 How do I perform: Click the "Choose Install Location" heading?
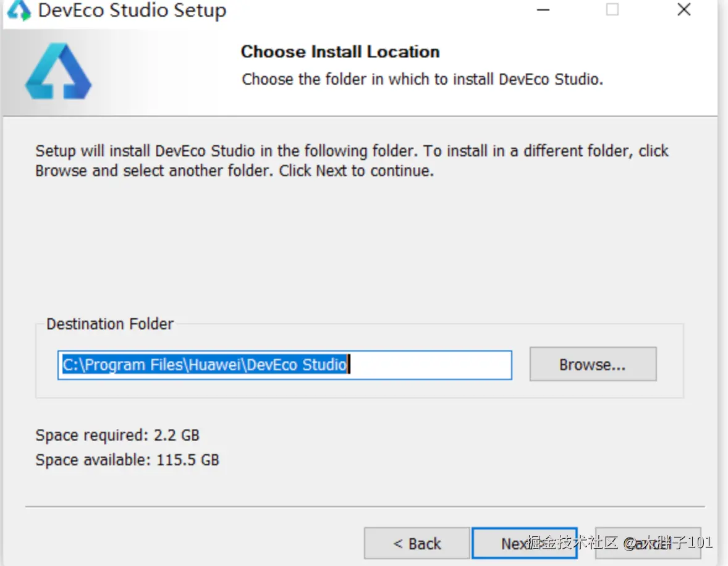point(340,52)
